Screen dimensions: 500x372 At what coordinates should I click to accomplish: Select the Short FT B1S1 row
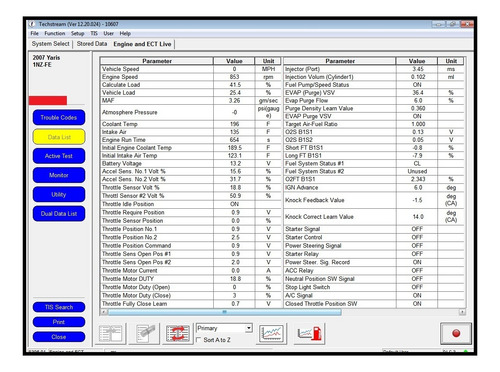pos(374,148)
